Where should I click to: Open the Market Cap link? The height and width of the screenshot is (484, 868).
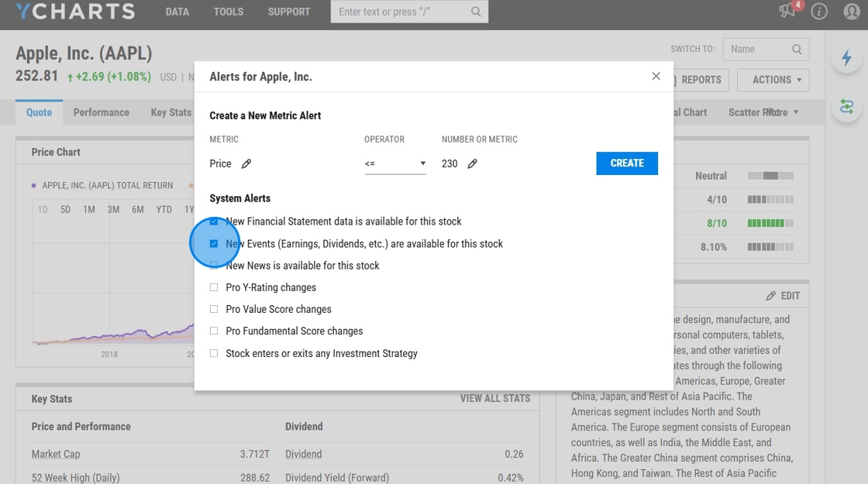pos(56,454)
